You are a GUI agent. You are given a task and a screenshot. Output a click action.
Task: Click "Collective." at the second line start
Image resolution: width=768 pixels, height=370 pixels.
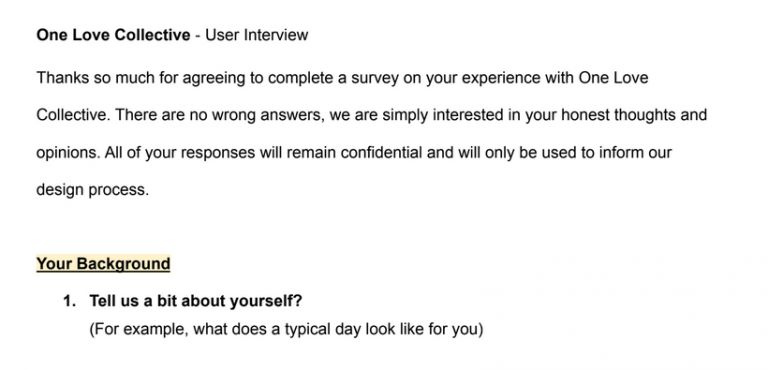73,115
